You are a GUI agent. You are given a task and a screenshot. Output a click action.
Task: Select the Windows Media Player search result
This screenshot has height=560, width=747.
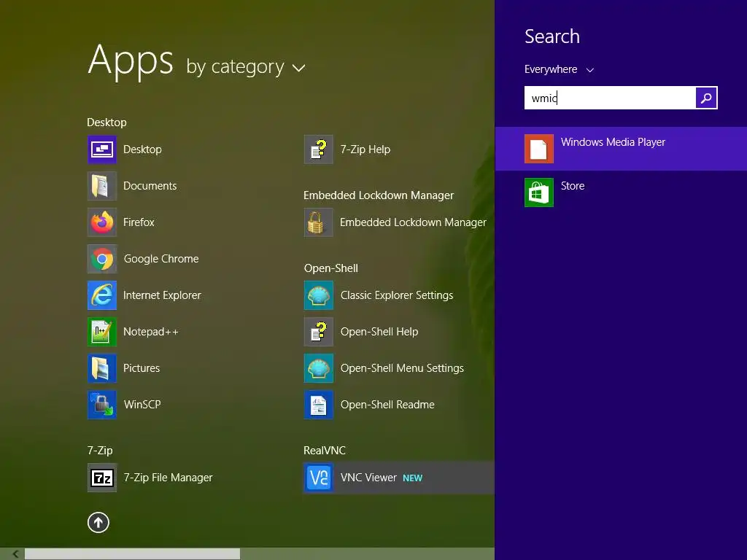pyautogui.click(x=621, y=149)
